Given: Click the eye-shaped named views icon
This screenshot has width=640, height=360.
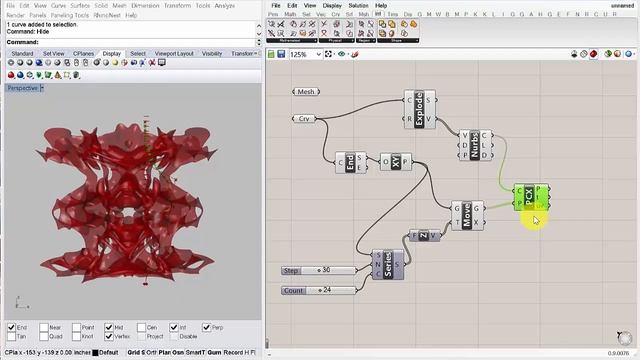Looking at the screenshot, I should click(342, 54).
